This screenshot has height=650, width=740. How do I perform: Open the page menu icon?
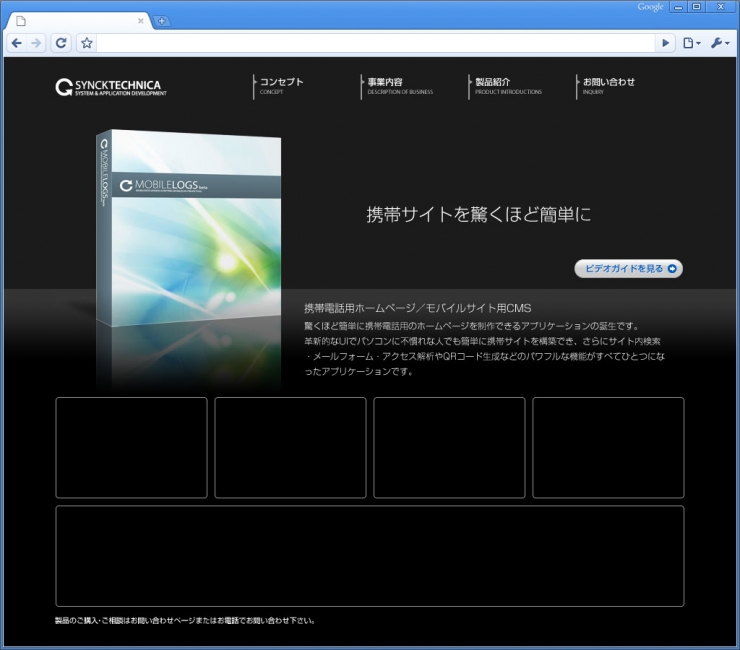(692, 43)
